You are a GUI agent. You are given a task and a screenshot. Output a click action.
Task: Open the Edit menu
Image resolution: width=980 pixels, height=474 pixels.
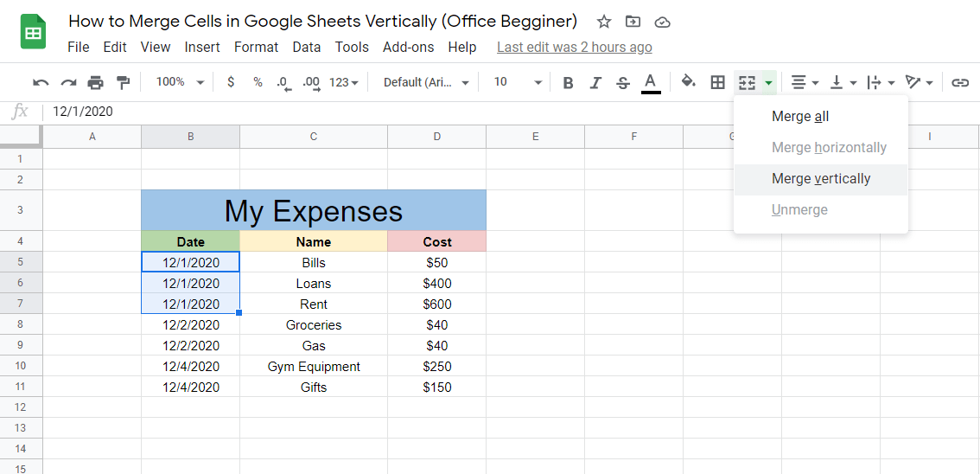click(115, 47)
